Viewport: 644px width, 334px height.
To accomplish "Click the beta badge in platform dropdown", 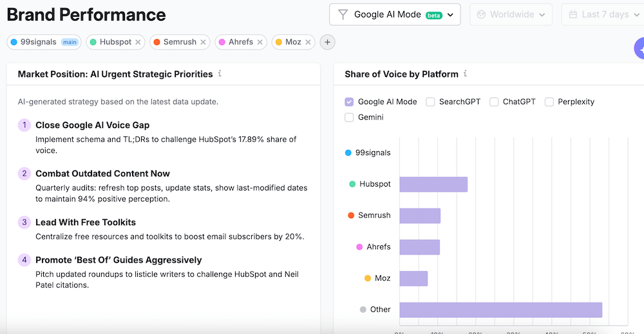I will pos(433,15).
